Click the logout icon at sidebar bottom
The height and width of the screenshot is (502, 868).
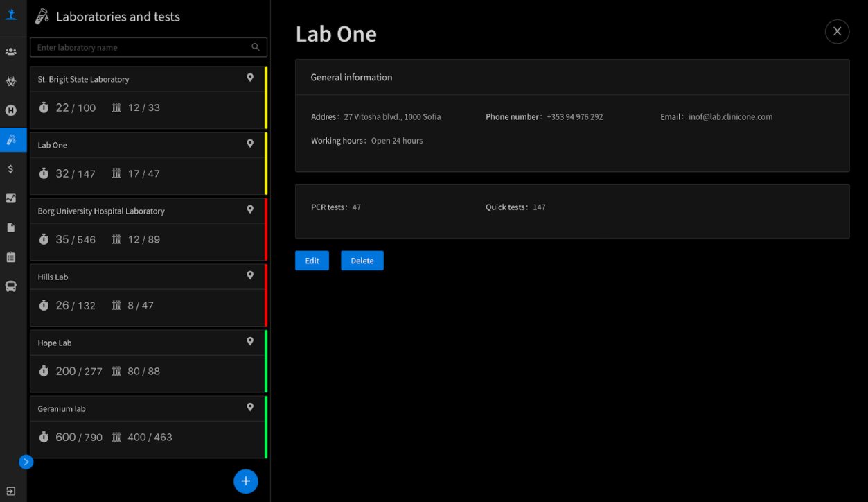[11, 491]
